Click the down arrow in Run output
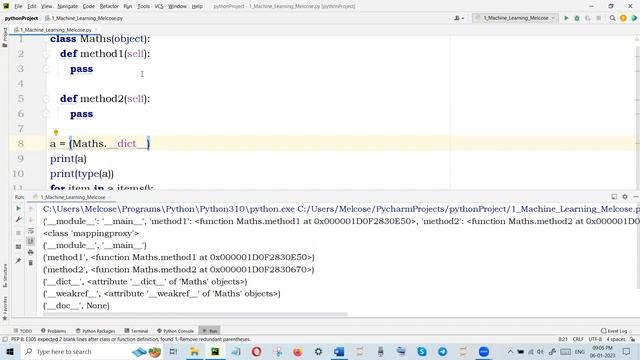The image size is (640, 360). pos(31,220)
